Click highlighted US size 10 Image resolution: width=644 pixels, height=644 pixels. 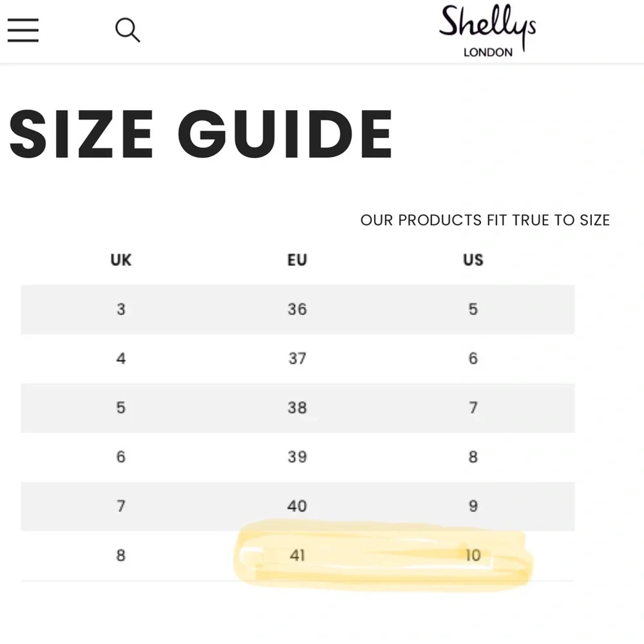click(x=473, y=555)
